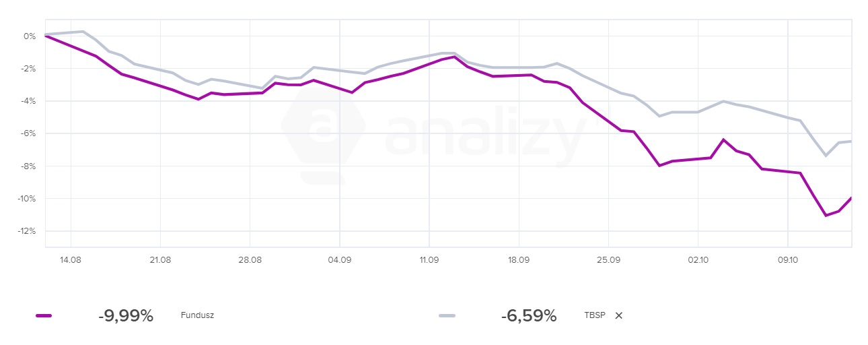Click the 0% y-axis label
This screenshot has width=868, height=345.
30,36
